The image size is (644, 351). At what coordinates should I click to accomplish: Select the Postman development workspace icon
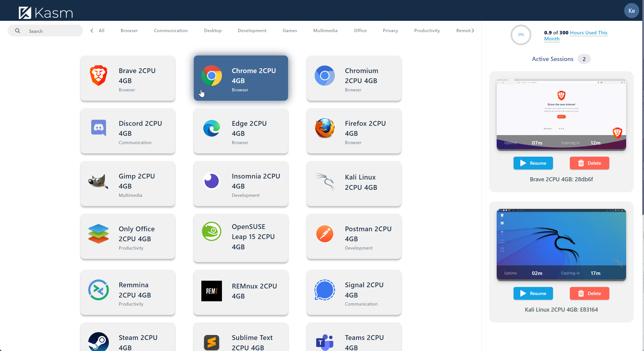pyautogui.click(x=325, y=234)
